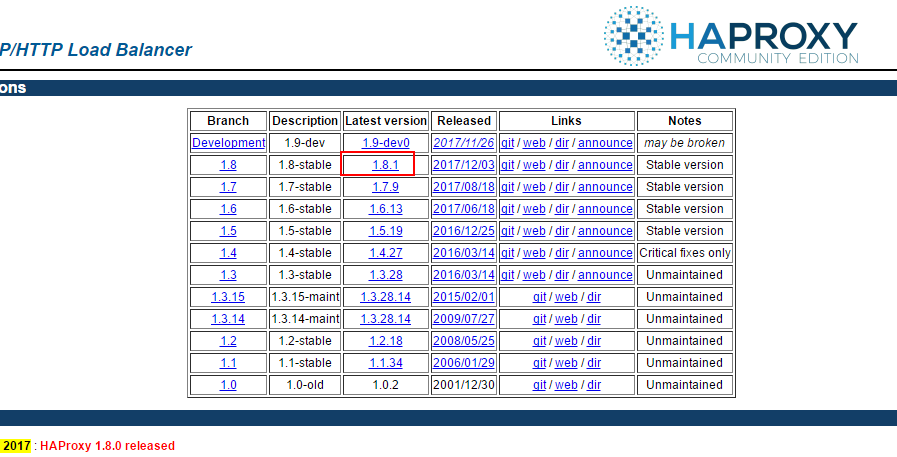Image resolution: width=897 pixels, height=457 pixels.
Task: Open release date 2009/07/27 link
Action: (464, 319)
